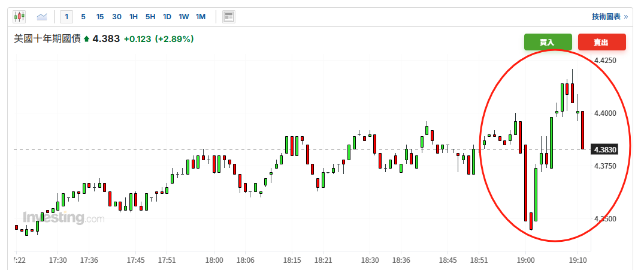The image size is (644, 270).
Task: Switch to the area line chart icon
Action: click(x=42, y=17)
